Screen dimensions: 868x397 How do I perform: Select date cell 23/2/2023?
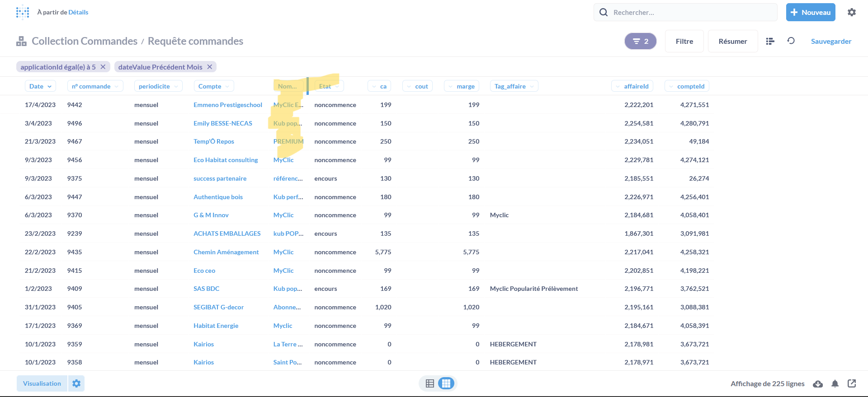(40, 234)
